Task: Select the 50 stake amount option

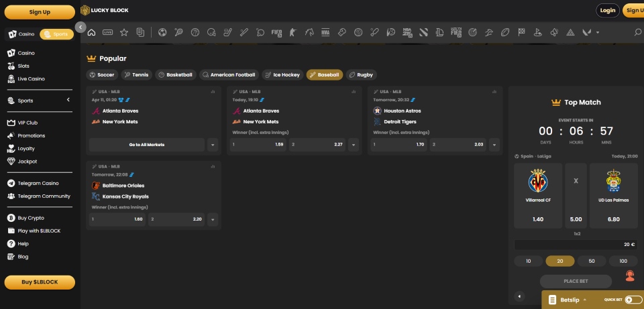Action: pos(591,261)
